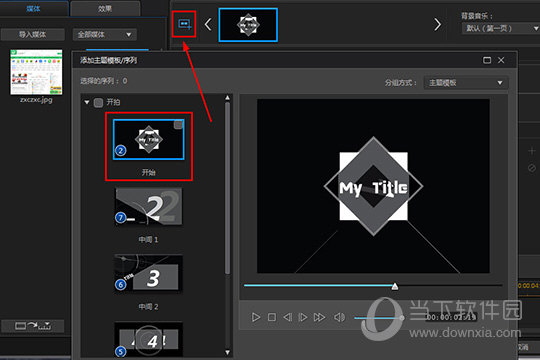
Task: Stop the template preview
Action: point(272,317)
